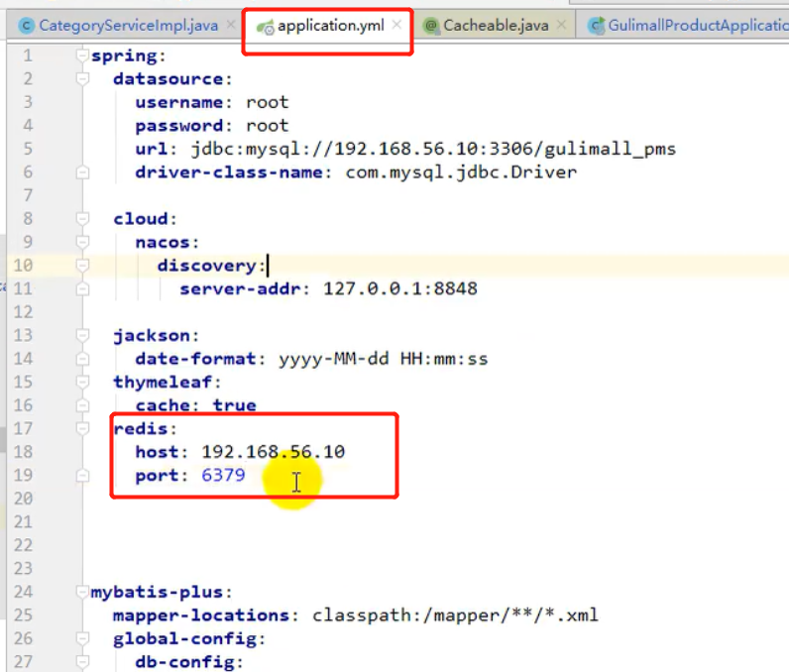Viewport: 789px width, 672px height.
Task: Click the username key text
Action: [179, 102]
